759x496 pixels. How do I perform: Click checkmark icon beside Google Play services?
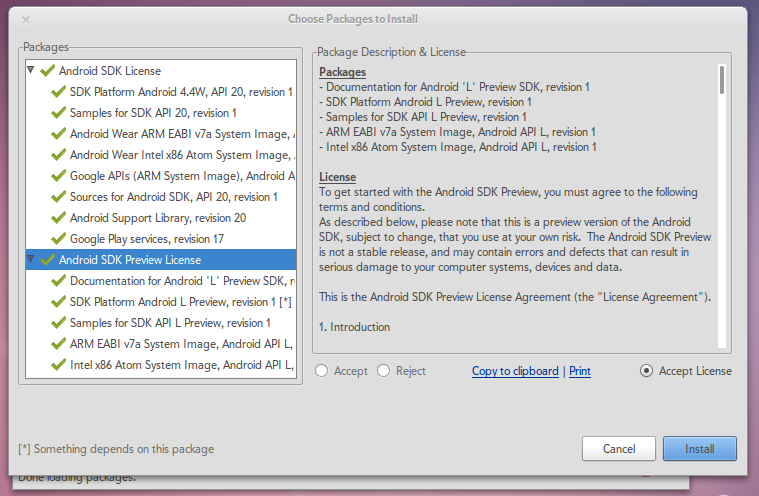tap(58, 239)
